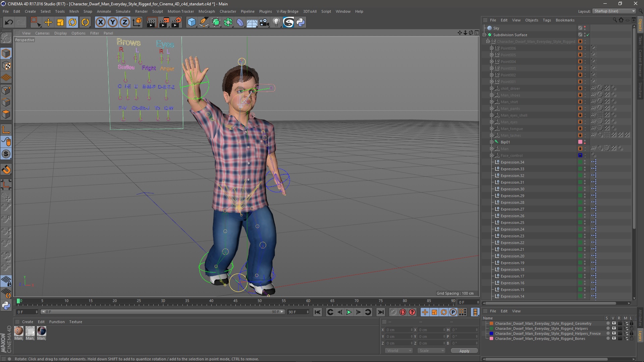Open the Character menu
Viewport: 644px width, 362px height.
click(x=228, y=11)
